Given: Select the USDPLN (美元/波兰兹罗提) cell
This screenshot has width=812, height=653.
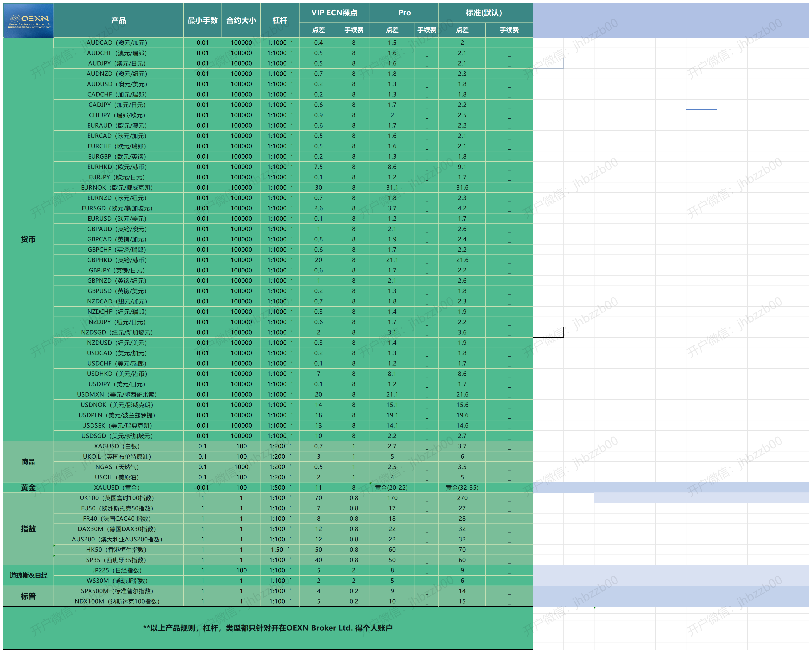Looking at the screenshot, I should point(118,415).
